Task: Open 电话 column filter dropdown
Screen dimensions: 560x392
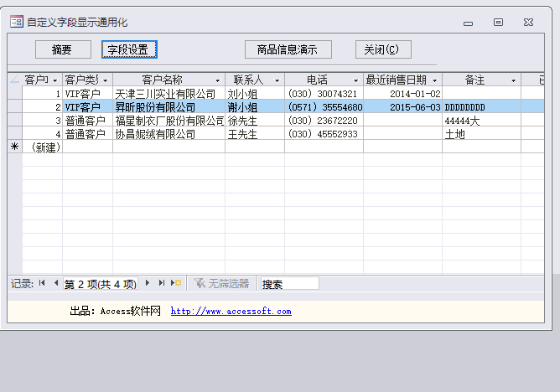Action: coord(355,80)
